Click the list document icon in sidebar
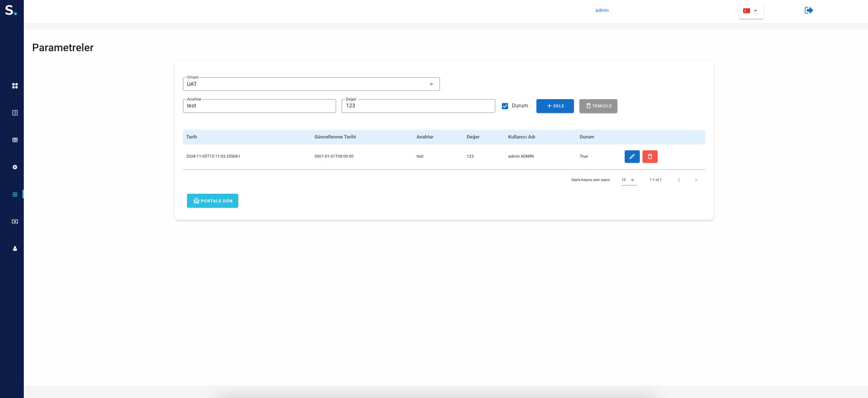 point(15,113)
